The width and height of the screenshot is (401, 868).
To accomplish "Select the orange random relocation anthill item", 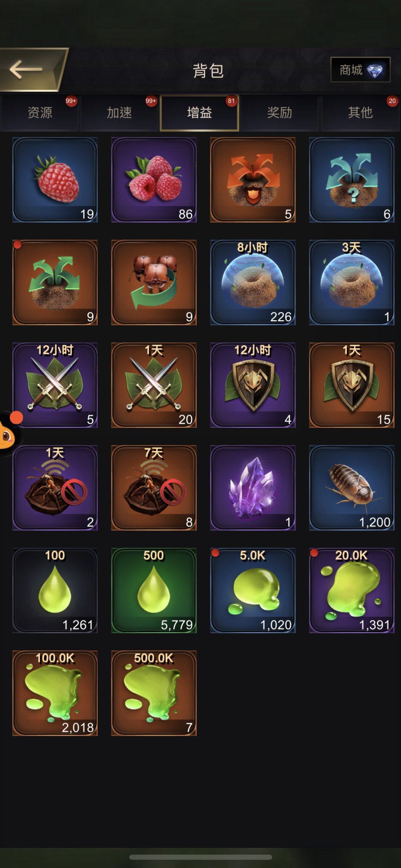I will pyautogui.click(x=253, y=180).
